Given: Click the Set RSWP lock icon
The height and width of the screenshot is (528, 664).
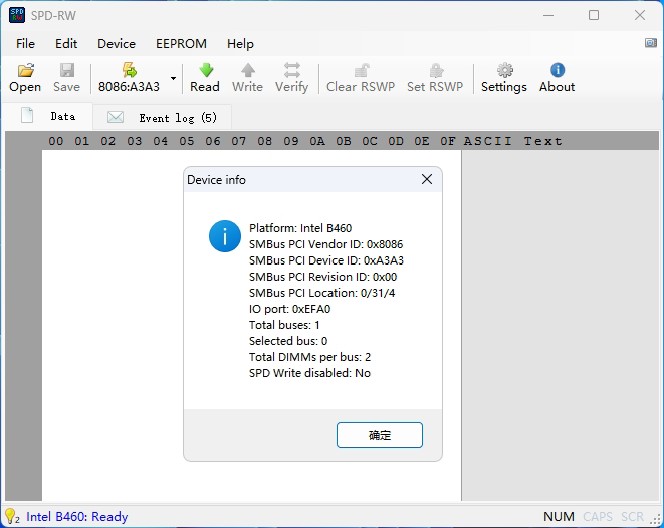Looking at the screenshot, I should click(x=435, y=70).
